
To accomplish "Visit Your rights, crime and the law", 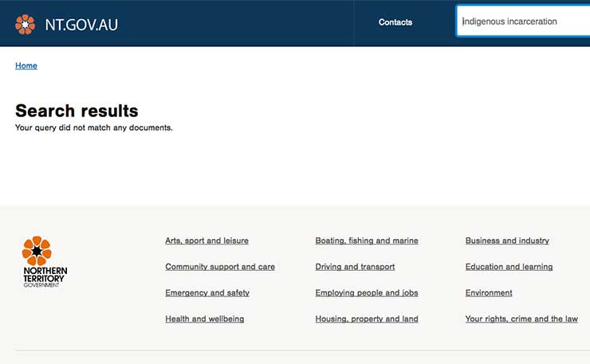I will [521, 319].
